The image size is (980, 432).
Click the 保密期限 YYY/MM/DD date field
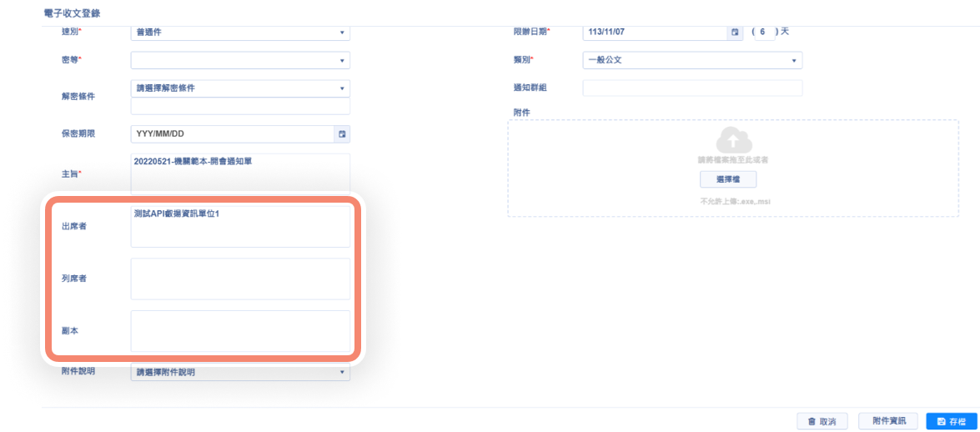coord(232,134)
